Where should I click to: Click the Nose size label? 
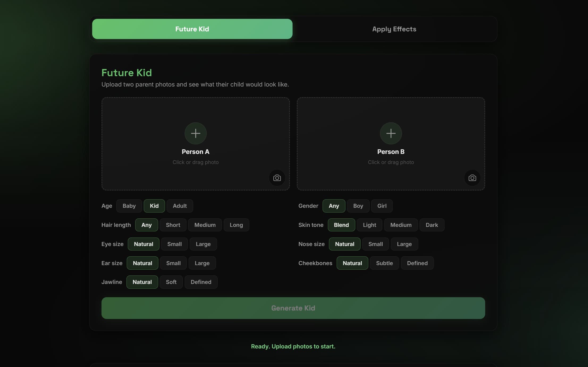click(x=311, y=244)
